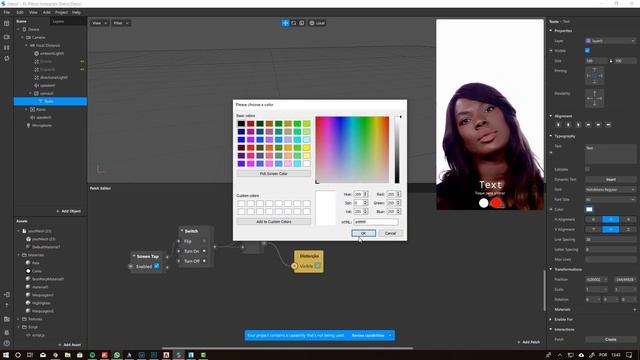Collapse the Transformations section
Viewport: 640px width, 360px height.
(551, 269)
